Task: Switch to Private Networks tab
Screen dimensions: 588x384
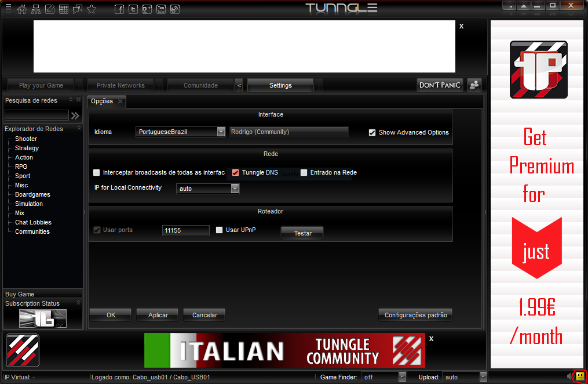Action: (120, 86)
